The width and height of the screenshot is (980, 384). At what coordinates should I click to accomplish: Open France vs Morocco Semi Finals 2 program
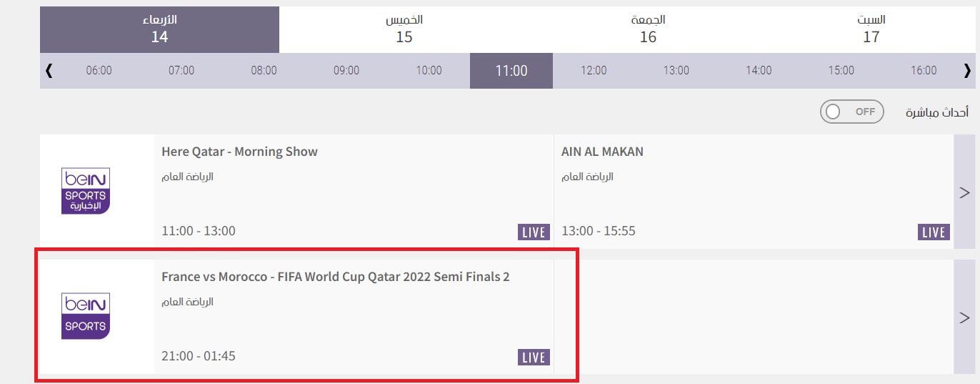click(335, 277)
